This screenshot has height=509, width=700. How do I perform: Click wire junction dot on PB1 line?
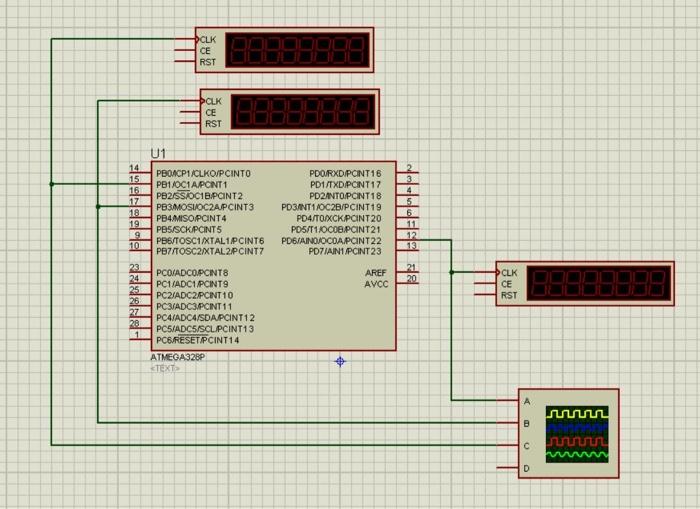click(52, 184)
